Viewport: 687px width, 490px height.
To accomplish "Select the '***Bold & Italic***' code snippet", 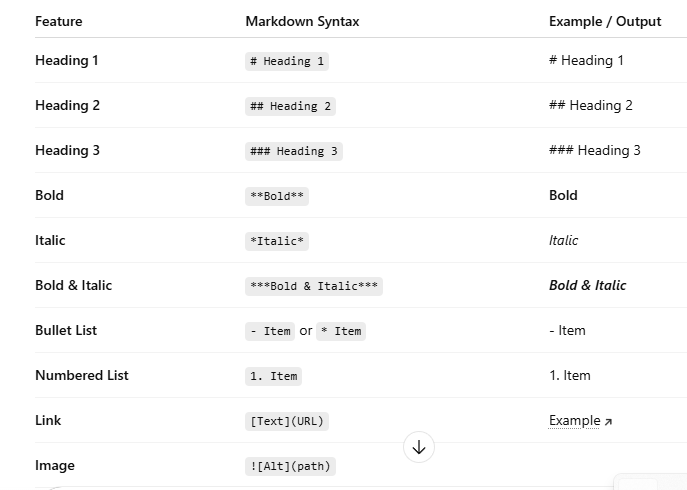I will coord(314,286).
